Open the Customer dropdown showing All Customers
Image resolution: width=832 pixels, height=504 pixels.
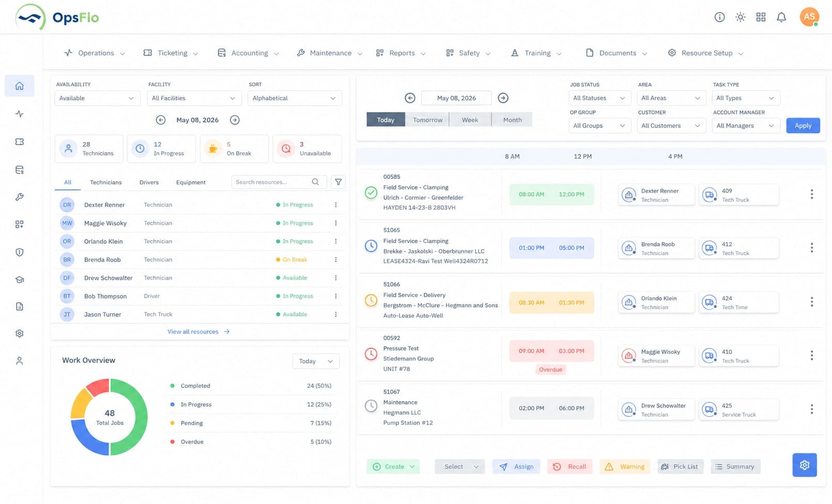(671, 125)
